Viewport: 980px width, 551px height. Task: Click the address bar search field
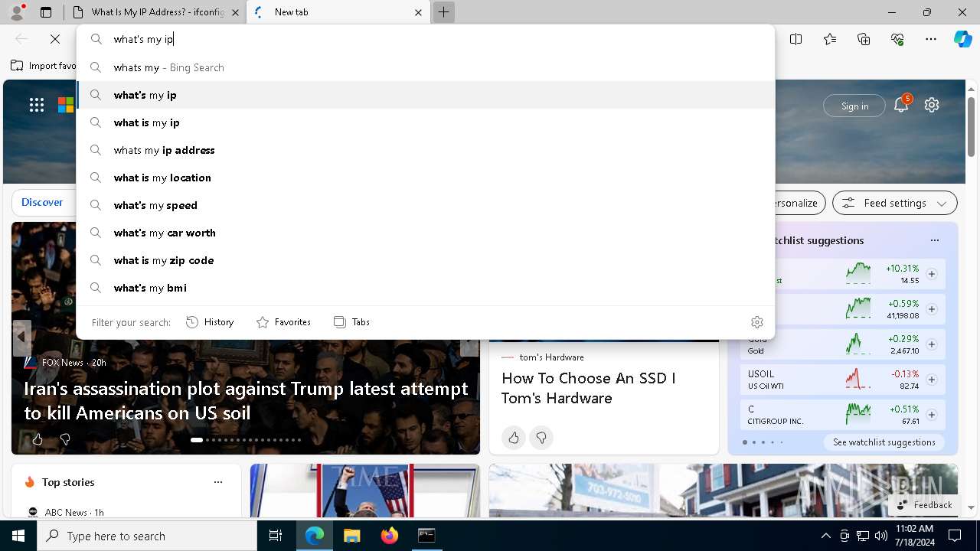point(426,39)
